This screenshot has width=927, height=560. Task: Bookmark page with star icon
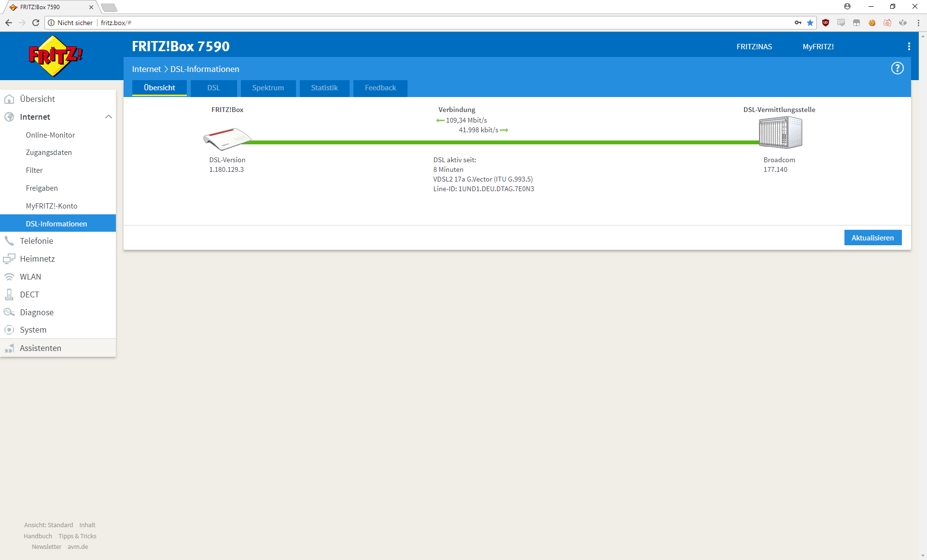[810, 23]
